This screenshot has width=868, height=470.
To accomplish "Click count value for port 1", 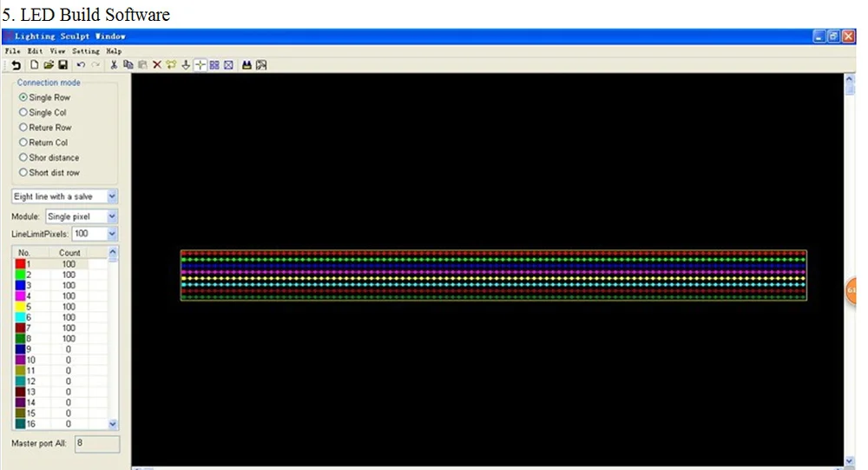I will pos(69,264).
